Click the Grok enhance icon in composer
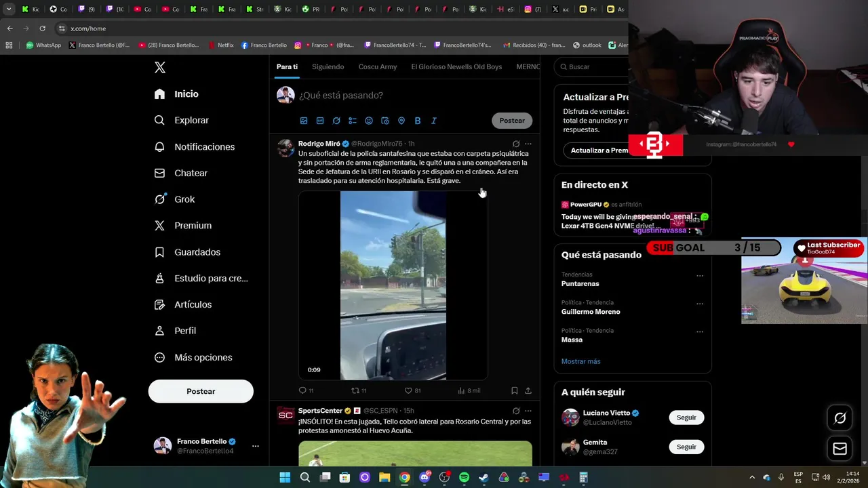This screenshot has width=868, height=488. [x=336, y=121]
